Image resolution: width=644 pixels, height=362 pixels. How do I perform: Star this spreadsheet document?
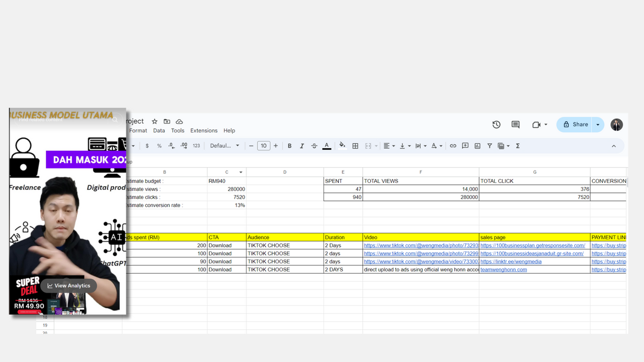[x=155, y=122]
